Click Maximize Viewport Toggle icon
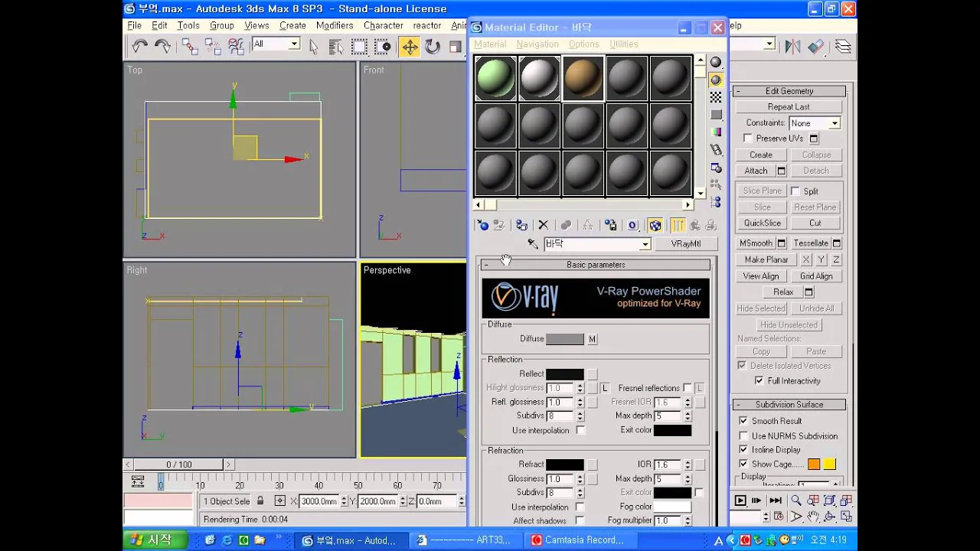The width and height of the screenshot is (980, 551). (845, 517)
